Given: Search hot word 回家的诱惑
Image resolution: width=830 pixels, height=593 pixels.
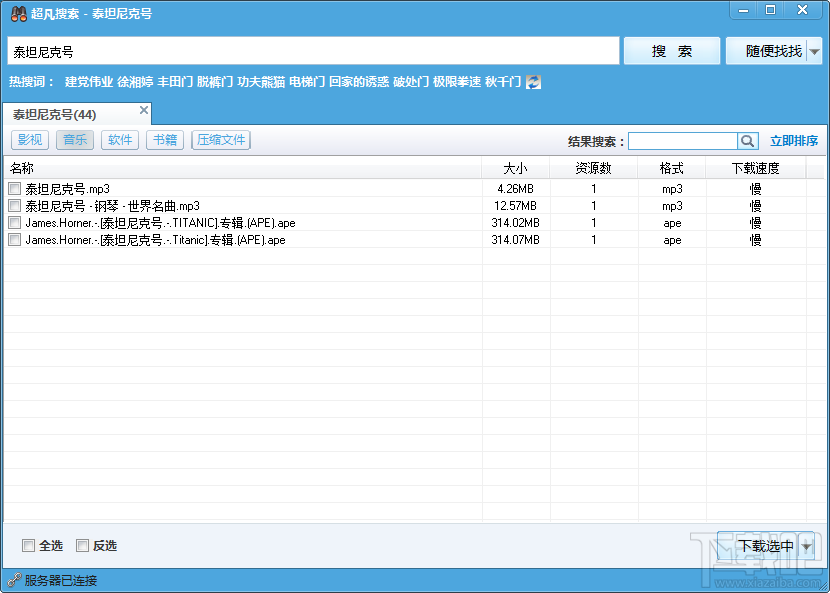Looking at the screenshot, I should 359,82.
